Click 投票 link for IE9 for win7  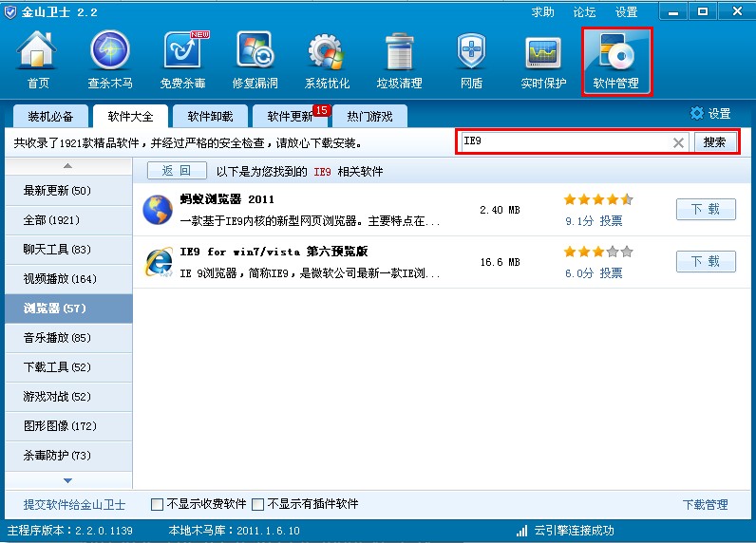coord(611,273)
